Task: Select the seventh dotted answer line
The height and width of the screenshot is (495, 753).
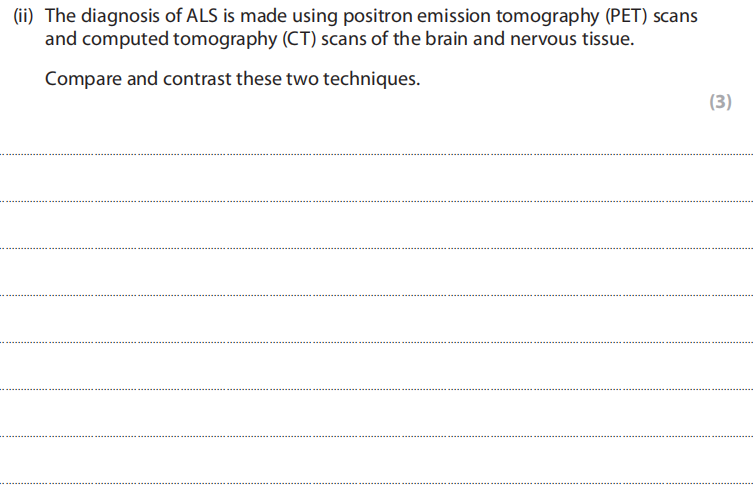Action: pyautogui.click(x=376, y=436)
